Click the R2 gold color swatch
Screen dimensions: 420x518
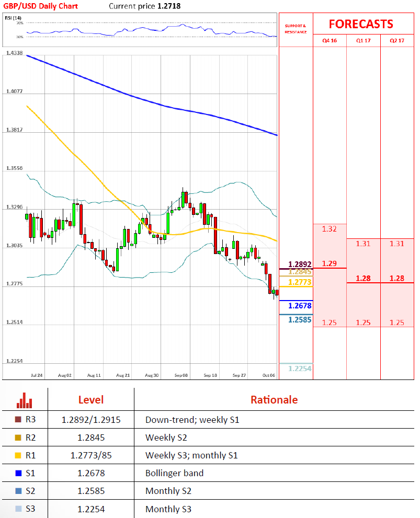18,438
